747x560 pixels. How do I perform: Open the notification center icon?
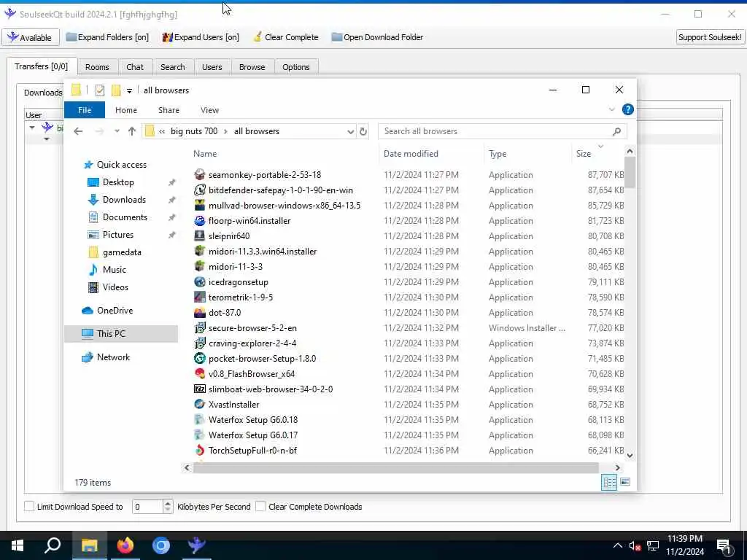[x=723, y=545]
